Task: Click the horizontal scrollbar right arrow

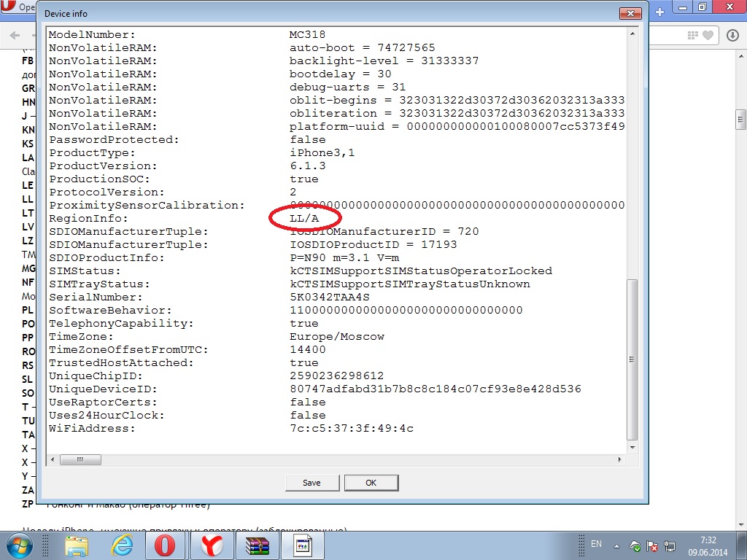Action: pos(620,459)
